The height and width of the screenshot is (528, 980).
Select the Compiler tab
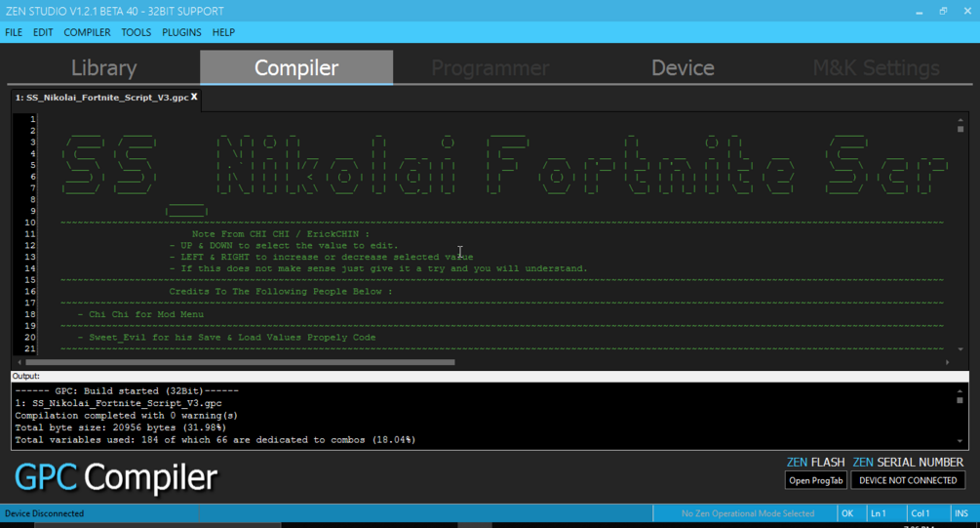point(296,67)
